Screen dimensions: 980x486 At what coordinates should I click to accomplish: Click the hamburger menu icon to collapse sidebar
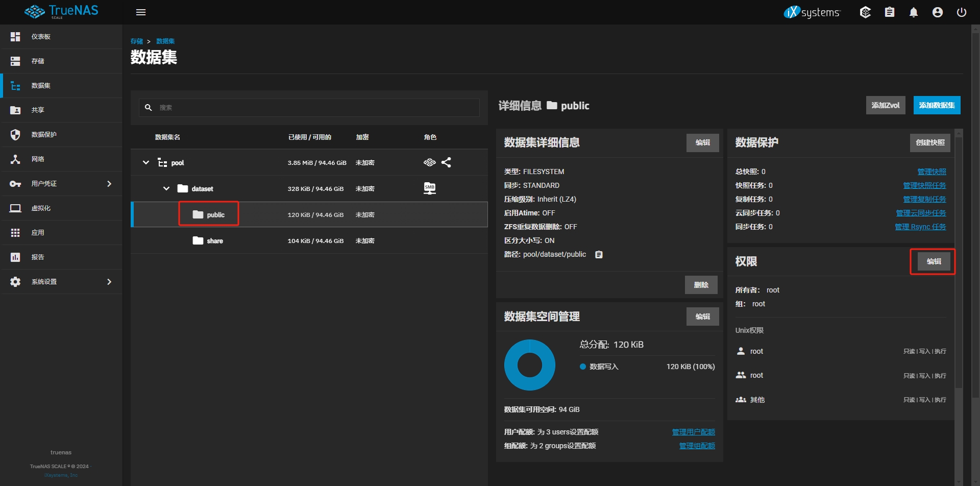coord(141,12)
